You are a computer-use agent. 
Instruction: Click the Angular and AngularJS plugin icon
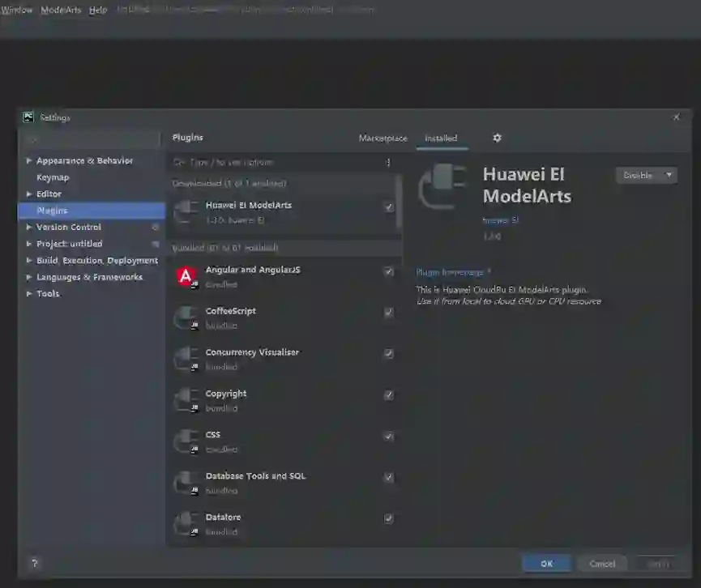[x=186, y=276]
